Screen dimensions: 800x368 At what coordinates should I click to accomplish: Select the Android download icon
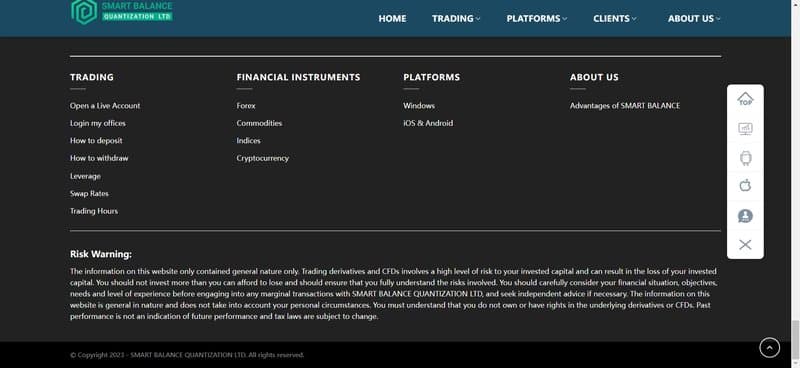[x=745, y=158]
